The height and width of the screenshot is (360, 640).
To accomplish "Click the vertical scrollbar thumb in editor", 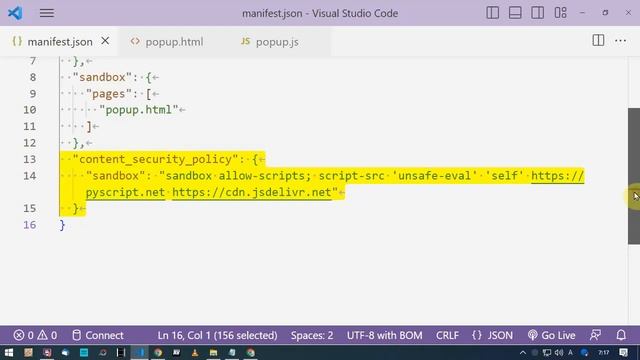I will pyautogui.click(x=634, y=176).
